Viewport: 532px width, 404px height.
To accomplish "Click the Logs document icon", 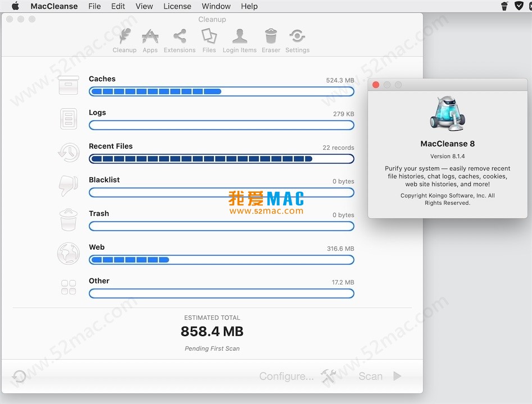I will point(69,118).
